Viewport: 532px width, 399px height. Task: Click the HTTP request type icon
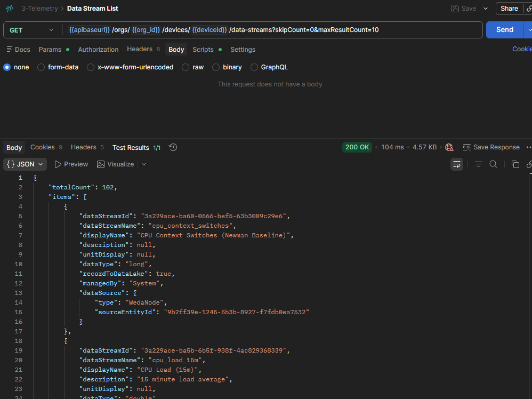[x=10, y=9]
